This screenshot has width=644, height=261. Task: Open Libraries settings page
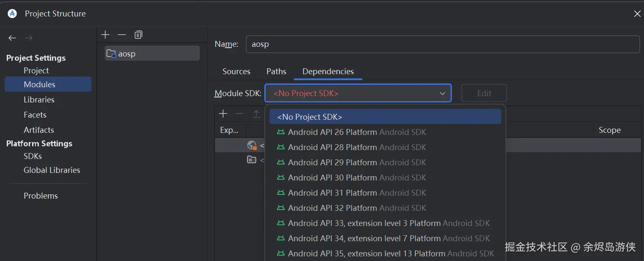pos(39,100)
